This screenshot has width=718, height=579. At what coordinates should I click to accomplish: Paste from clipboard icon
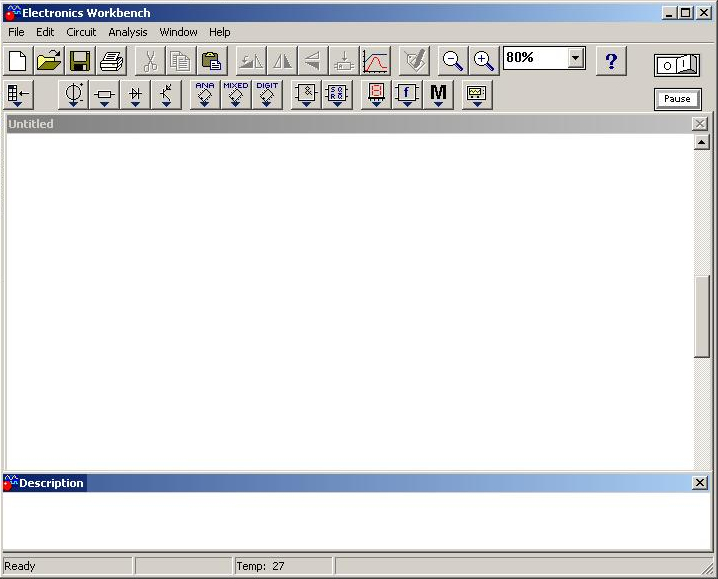[x=212, y=61]
